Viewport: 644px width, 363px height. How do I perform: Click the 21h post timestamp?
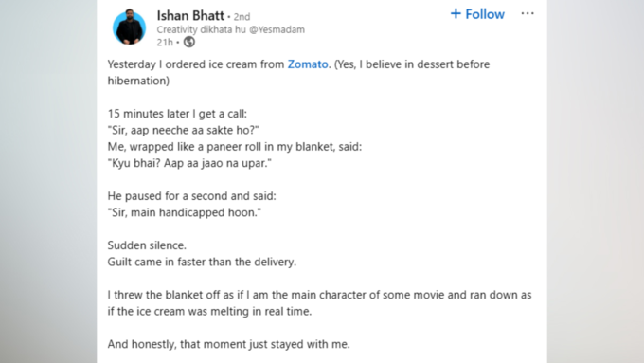(x=165, y=42)
